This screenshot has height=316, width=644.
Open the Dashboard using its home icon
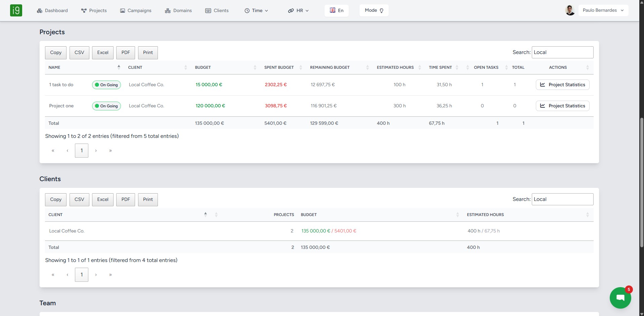click(39, 10)
